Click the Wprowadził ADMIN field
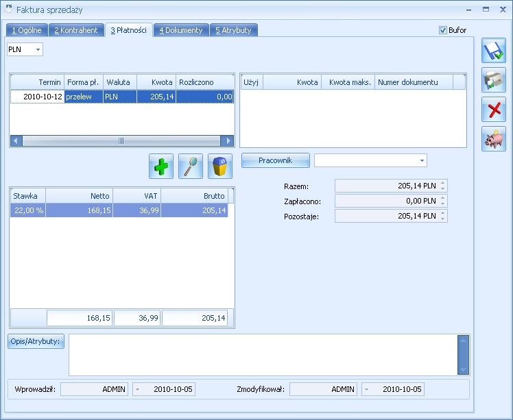 [94, 389]
